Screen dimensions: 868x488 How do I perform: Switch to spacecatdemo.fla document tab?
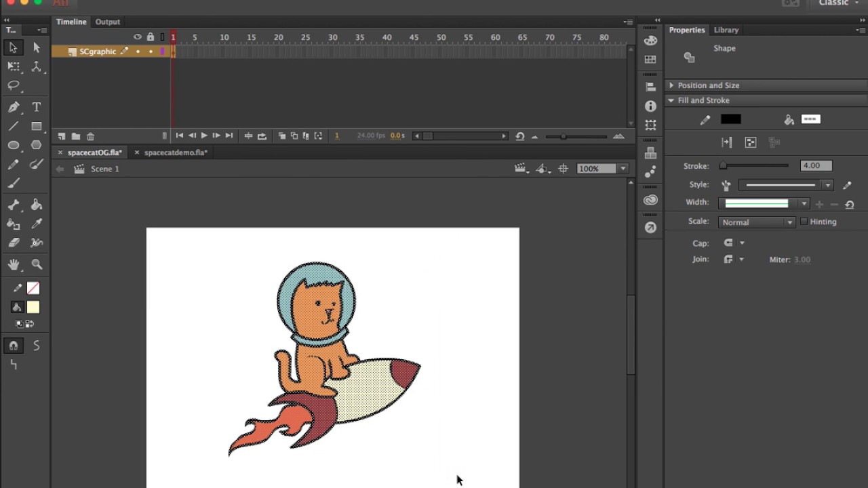click(176, 152)
